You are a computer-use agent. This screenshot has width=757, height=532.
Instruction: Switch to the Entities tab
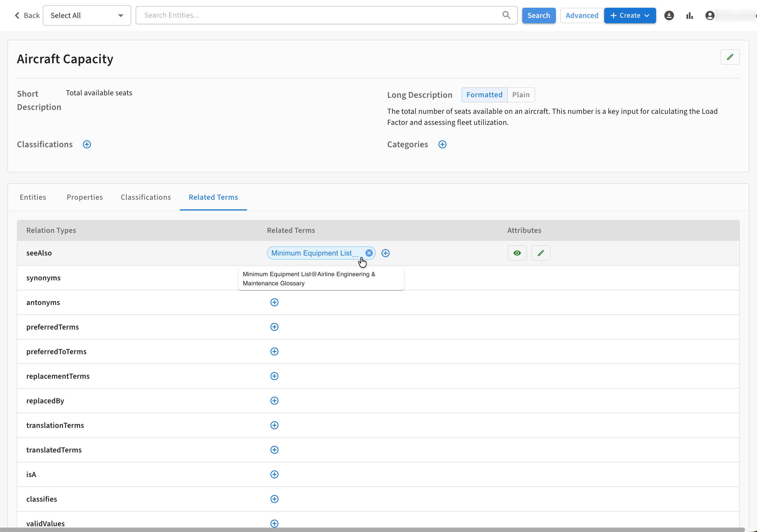click(33, 197)
